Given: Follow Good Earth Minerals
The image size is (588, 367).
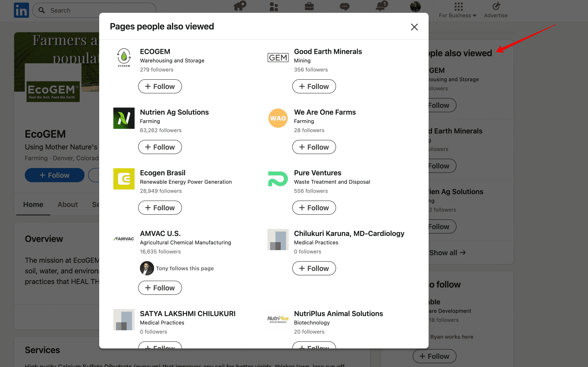Looking at the screenshot, I should [314, 86].
